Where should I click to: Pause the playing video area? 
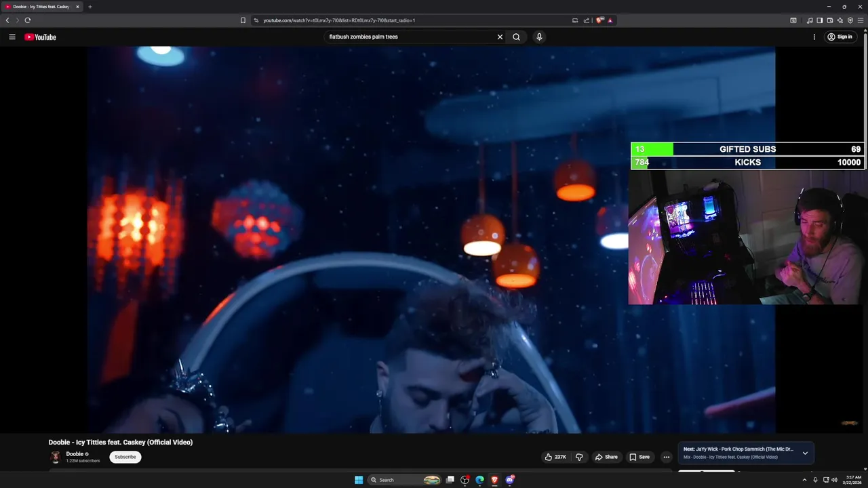431,239
